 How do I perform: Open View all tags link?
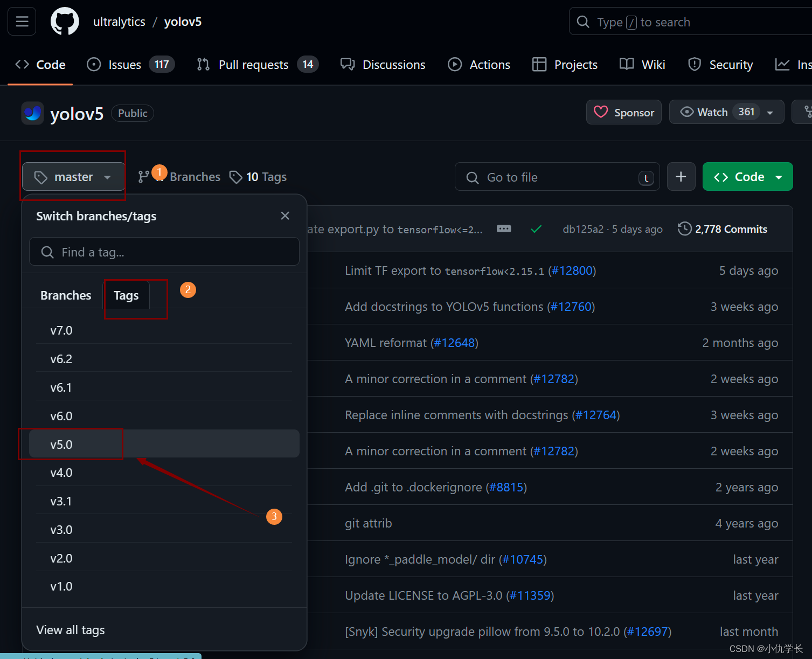pos(71,630)
